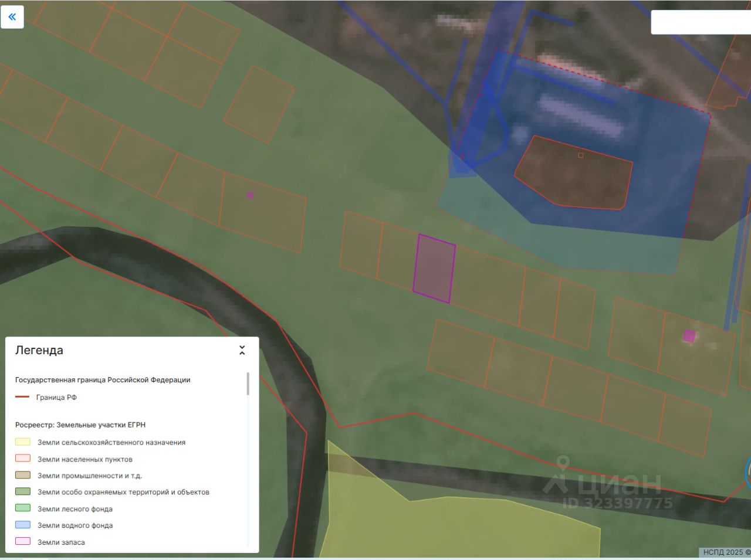Click the legend panel vertical scrollbar

click(x=248, y=383)
